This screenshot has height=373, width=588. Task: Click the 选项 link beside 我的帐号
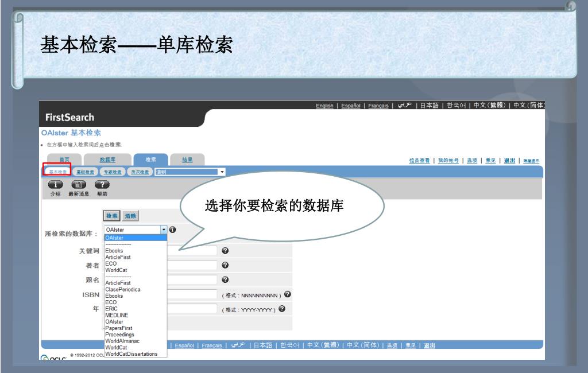472,161
